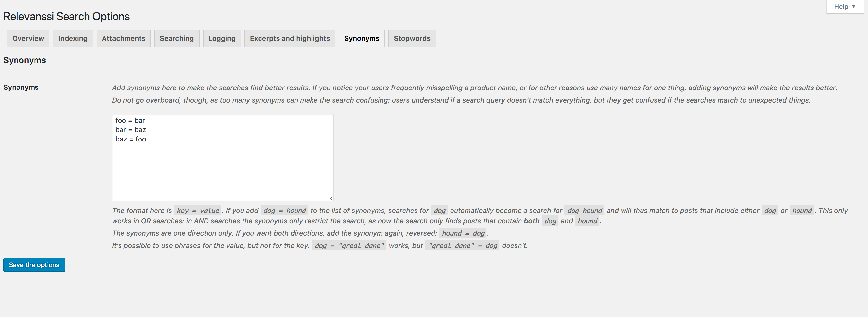Open the Overview tab
This screenshot has width=868, height=317.
pyautogui.click(x=28, y=38)
